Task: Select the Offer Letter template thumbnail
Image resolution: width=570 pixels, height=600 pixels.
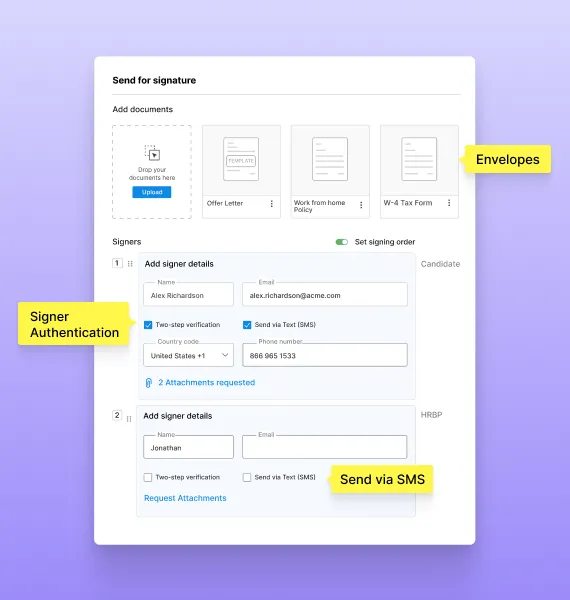Action: pos(241,159)
